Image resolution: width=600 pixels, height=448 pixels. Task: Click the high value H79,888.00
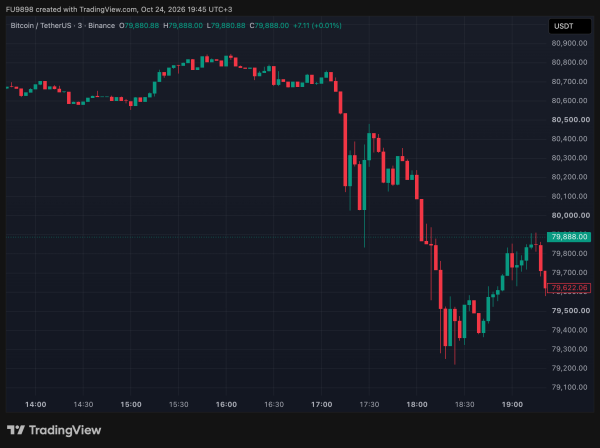coord(183,26)
